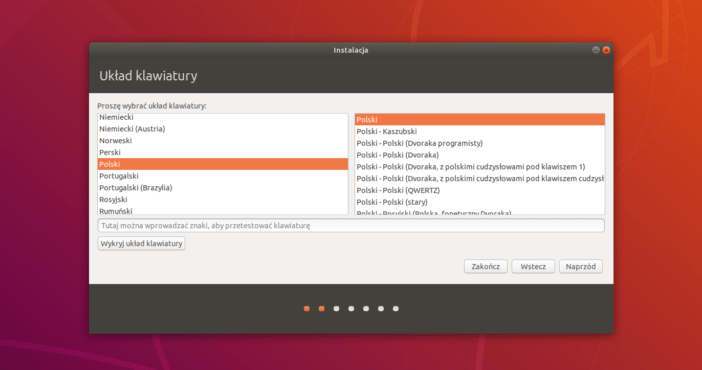Viewport: 702px width, 370px height.
Task: Select Niemiecki in the language list
Action: coord(223,117)
